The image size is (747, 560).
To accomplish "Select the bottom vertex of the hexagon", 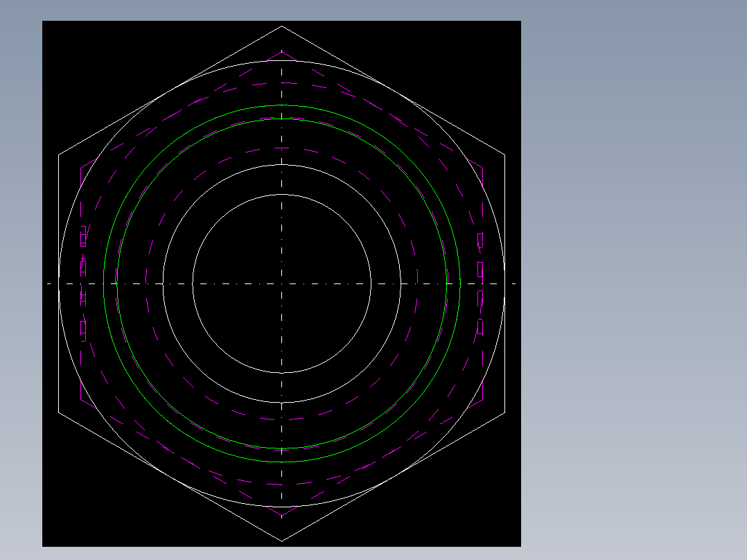I will pos(282,540).
